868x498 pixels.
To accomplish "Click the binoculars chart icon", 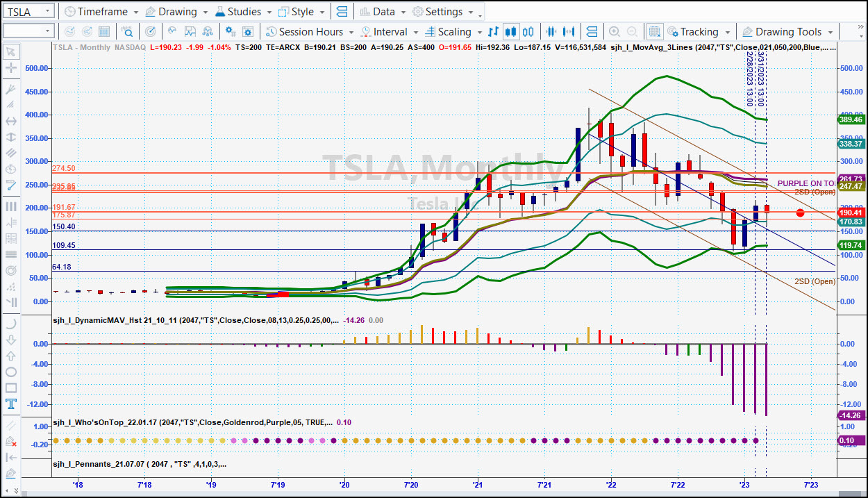I will pos(207,32).
